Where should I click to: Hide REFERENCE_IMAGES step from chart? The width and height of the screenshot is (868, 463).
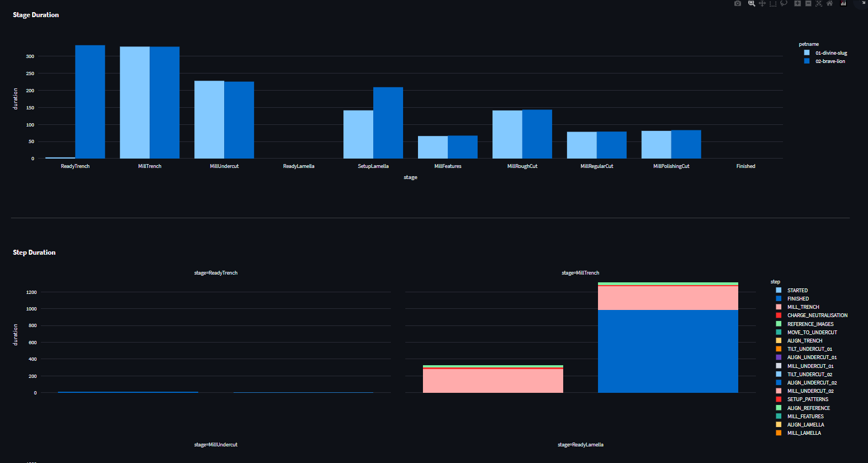pos(810,324)
